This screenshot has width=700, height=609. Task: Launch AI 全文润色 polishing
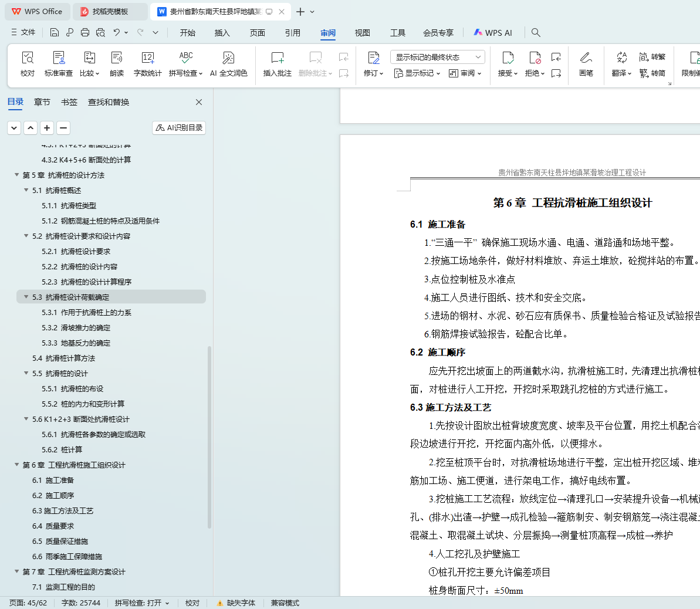tap(228, 64)
